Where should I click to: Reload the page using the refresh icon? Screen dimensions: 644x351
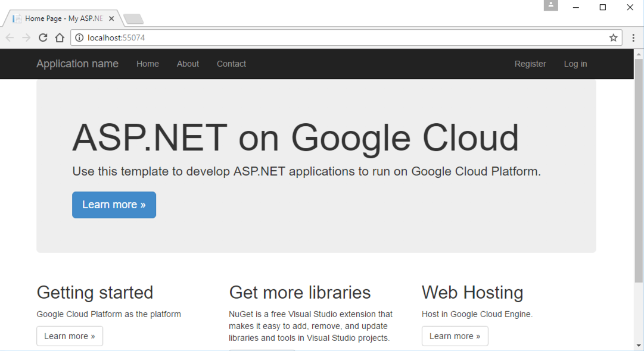42,37
